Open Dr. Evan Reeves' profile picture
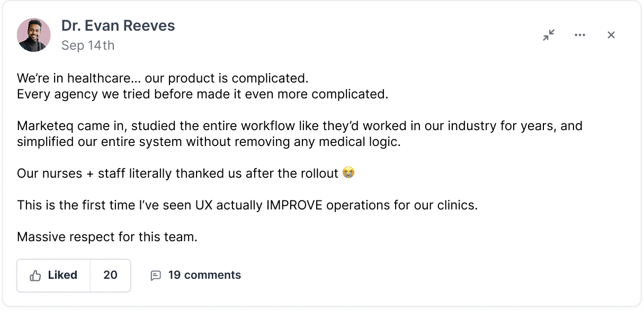This screenshot has width=644, height=311. pyautogui.click(x=34, y=35)
